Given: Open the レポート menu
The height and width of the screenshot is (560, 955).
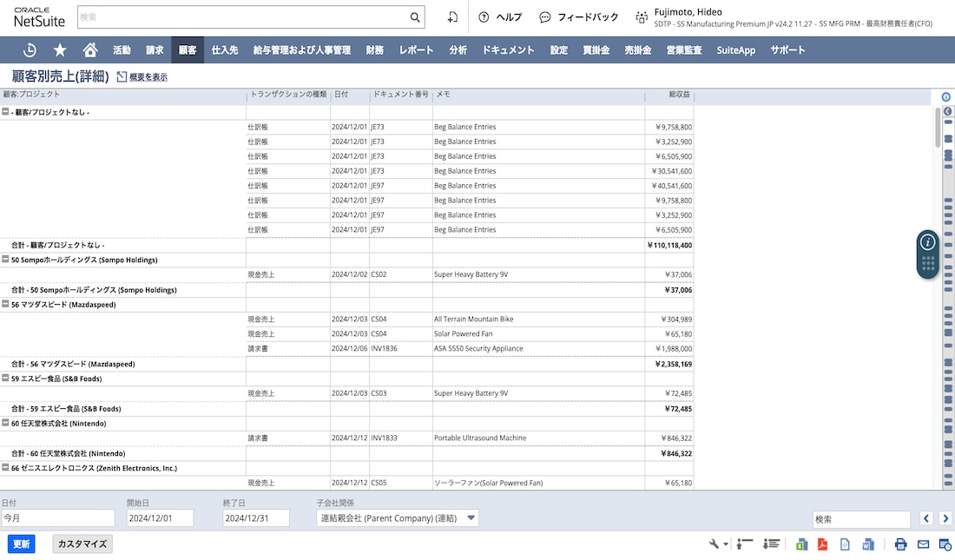Looking at the screenshot, I should click(x=416, y=50).
